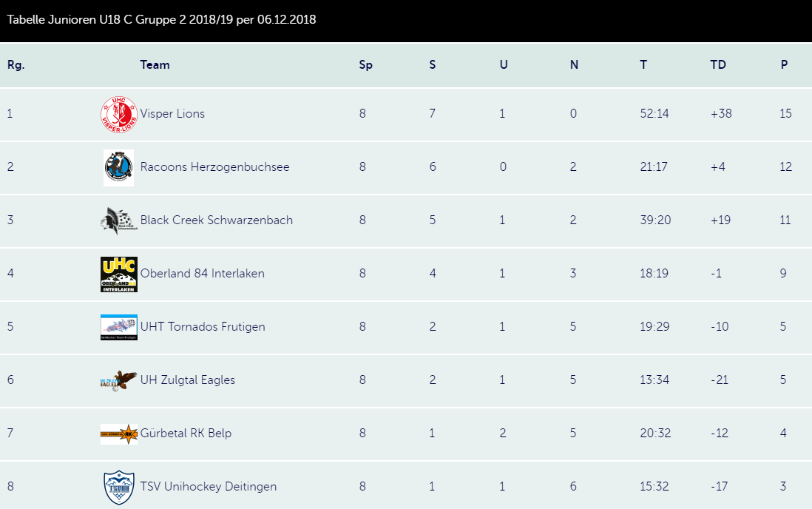812x509 pixels.
Task: Click the UH Zulgtal Eagles eagle logo
Action: click(118, 380)
